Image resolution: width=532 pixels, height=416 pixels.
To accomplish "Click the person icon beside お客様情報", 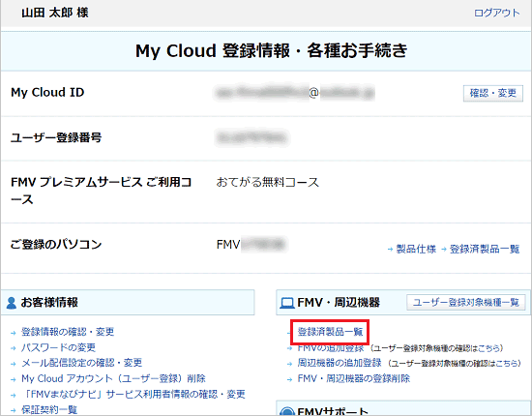I will (12, 303).
